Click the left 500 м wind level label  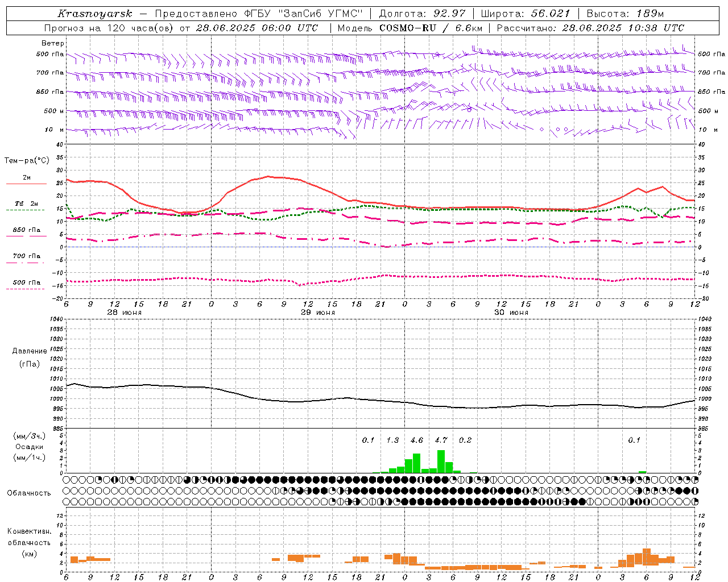coord(54,111)
